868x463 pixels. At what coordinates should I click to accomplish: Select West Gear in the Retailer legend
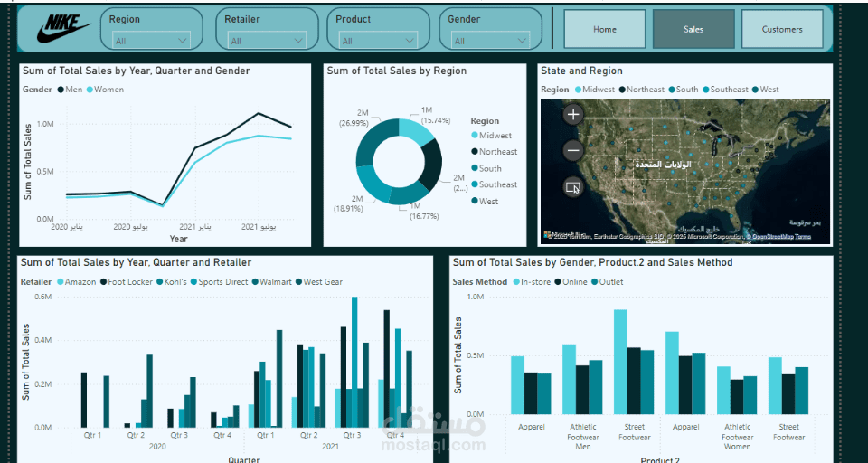(x=319, y=282)
